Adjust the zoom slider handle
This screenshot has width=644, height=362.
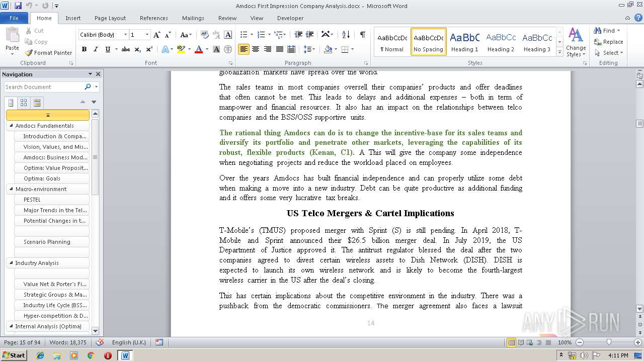tap(609, 342)
